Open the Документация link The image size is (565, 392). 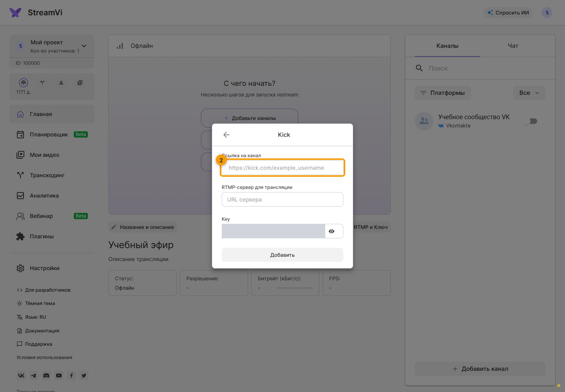coord(38,331)
